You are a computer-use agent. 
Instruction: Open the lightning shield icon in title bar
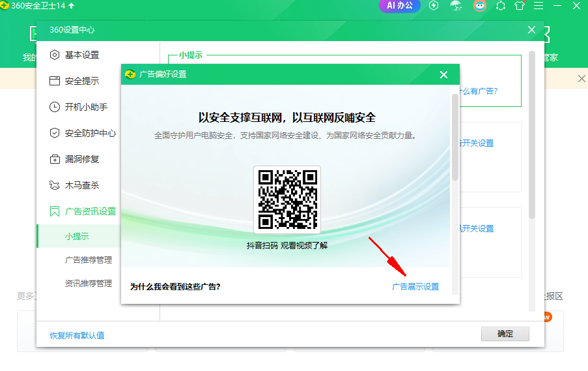(434, 6)
